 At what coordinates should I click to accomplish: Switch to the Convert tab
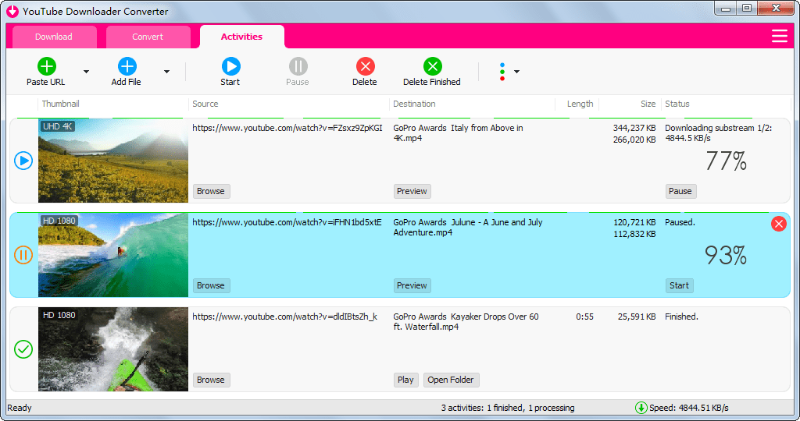coord(147,37)
